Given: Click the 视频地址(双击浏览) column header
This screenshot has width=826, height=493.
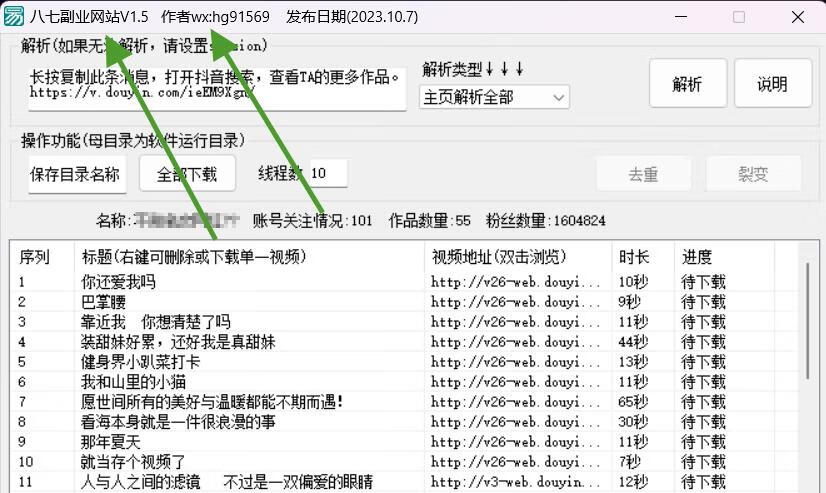Looking at the screenshot, I should 518,257.
